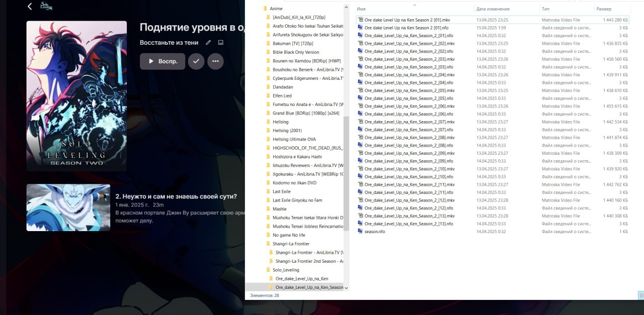Image resolution: width=644 pixels, height=315 pixels.
Task: Click the pencil edit metadata icon
Action: (208, 43)
